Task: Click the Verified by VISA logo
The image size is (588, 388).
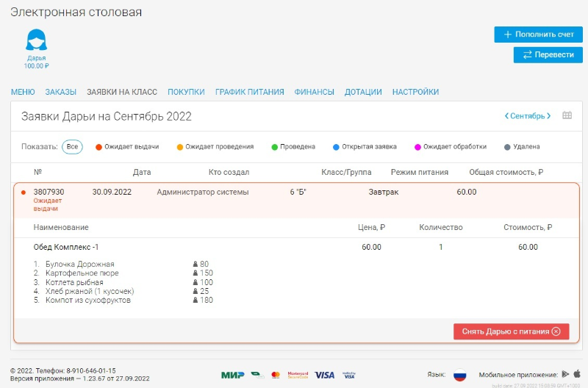Action: tap(349, 375)
